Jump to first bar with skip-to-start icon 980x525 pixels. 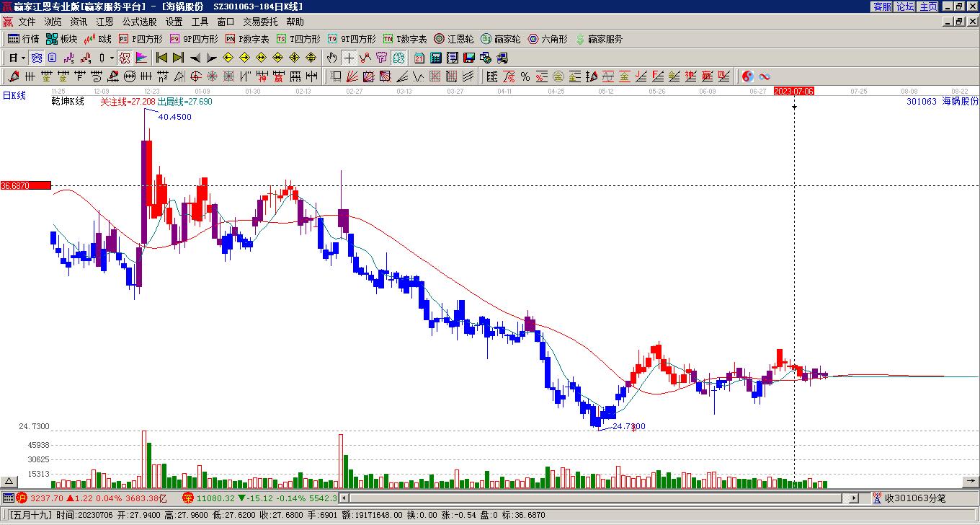[162, 58]
